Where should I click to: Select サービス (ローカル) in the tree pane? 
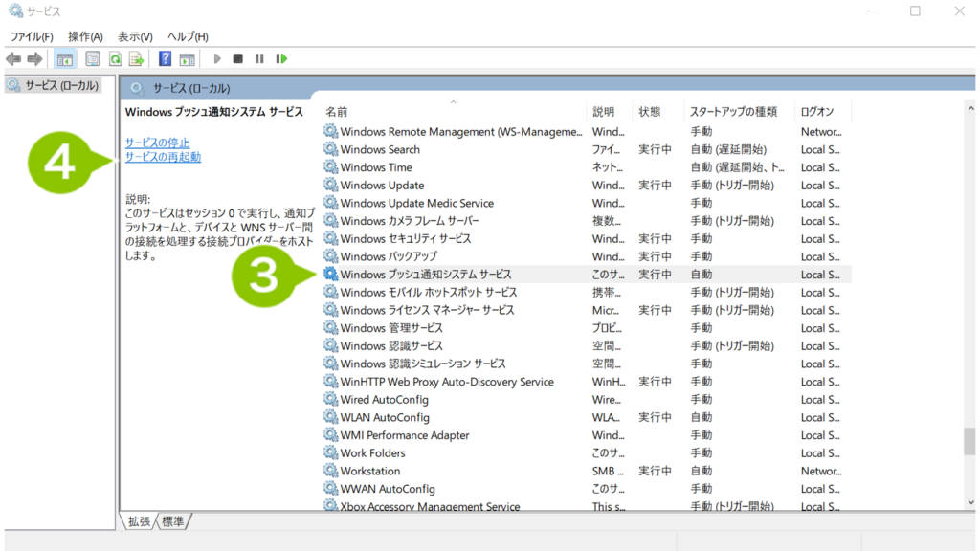click(x=61, y=85)
